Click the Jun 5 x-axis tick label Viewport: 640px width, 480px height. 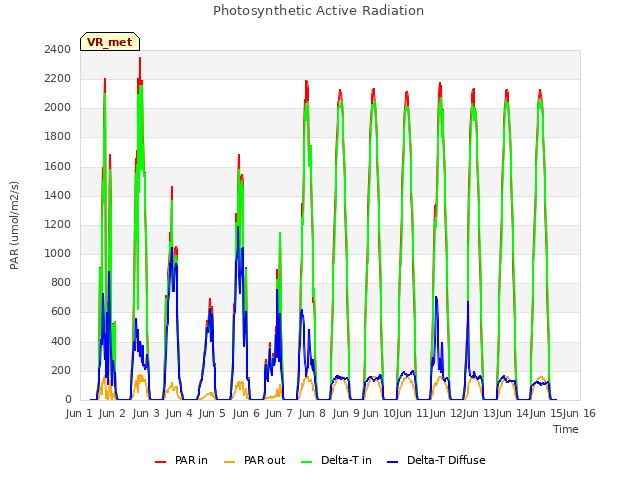point(212,413)
